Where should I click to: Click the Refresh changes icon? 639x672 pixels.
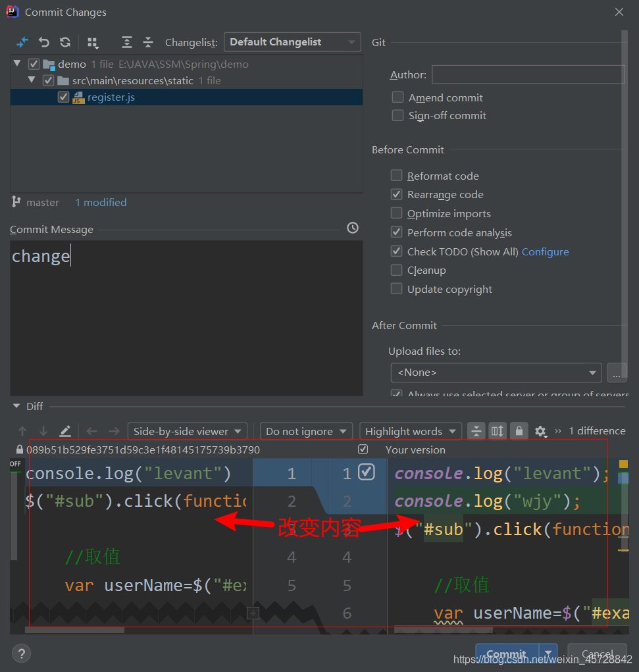(x=65, y=42)
